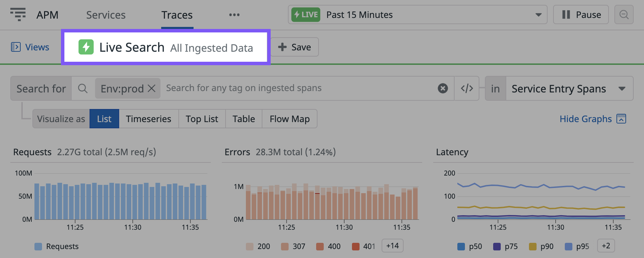Click the three-dot more options icon
Image resolution: width=644 pixels, height=258 pixels.
point(234,15)
